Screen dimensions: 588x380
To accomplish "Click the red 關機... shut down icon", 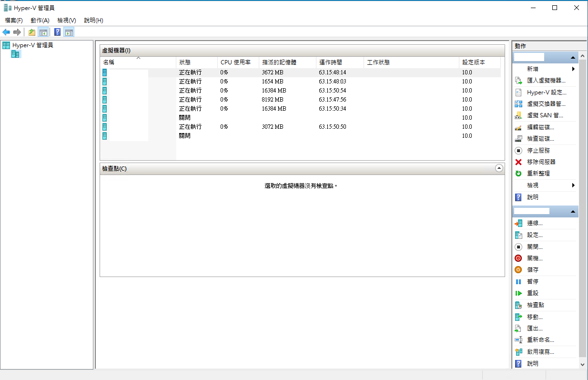I will [518, 258].
